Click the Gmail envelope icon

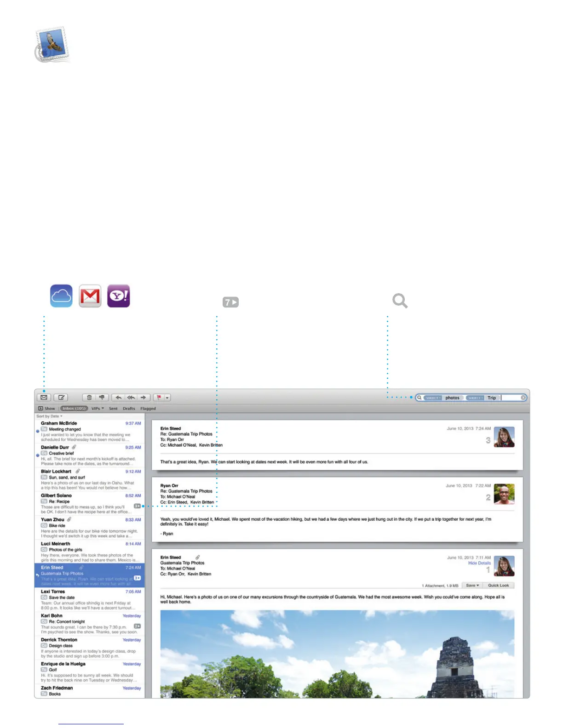[90, 296]
